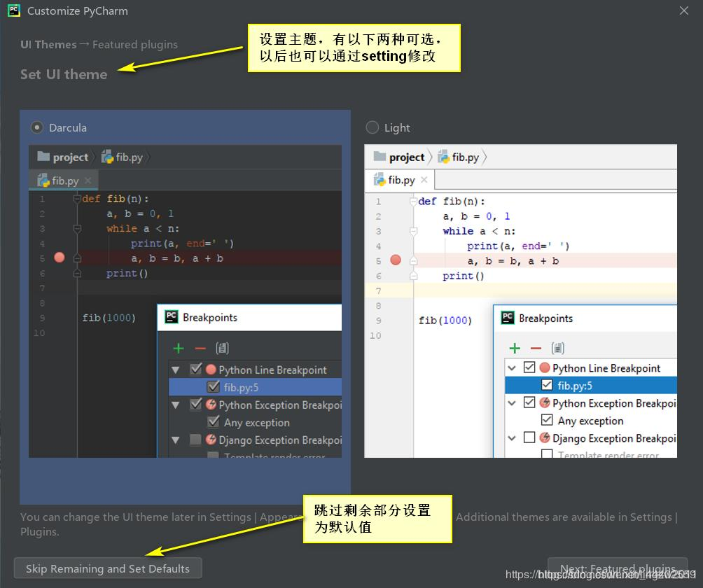Click 'Any exception' row in Light preview
The image size is (703, 588).
tap(590, 421)
